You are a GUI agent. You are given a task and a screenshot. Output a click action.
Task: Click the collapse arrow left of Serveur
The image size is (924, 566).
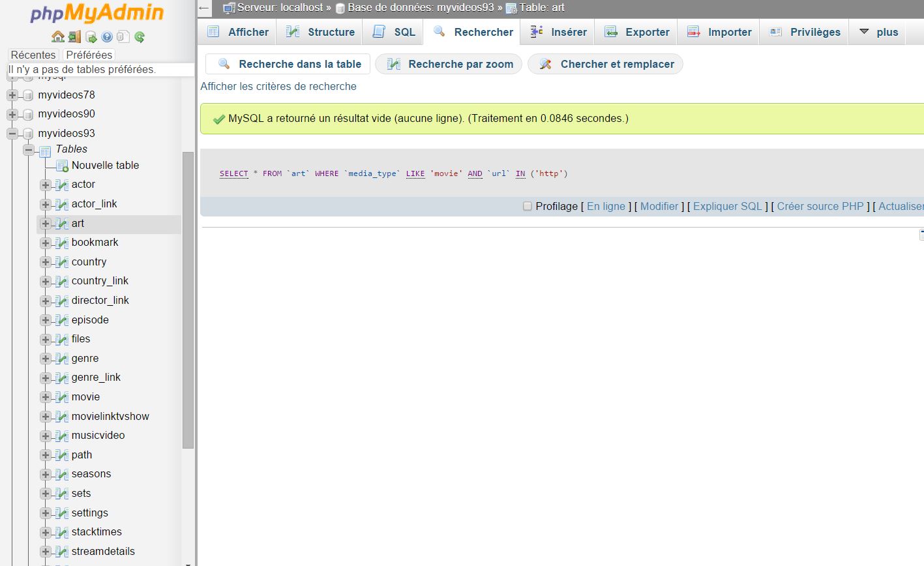click(x=205, y=8)
